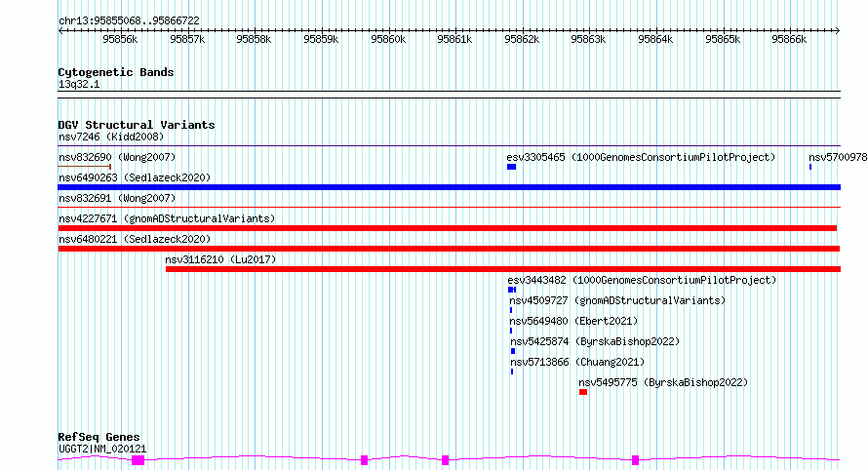Select nsv5649480 (Ebert2021) label
868x470 pixels.
[573, 321]
